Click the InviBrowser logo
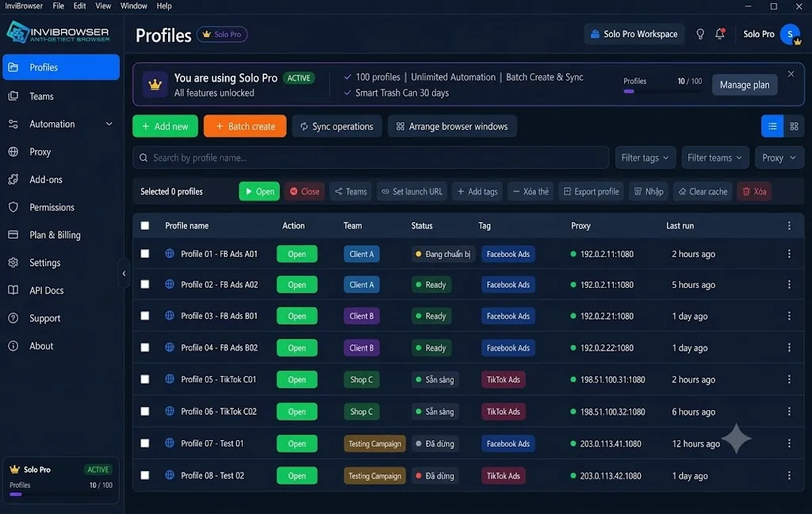 (x=58, y=33)
